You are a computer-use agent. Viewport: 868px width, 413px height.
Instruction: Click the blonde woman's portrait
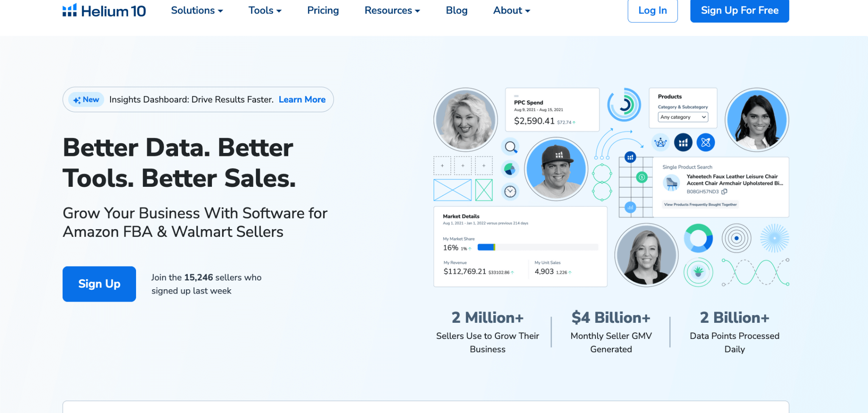point(466,120)
